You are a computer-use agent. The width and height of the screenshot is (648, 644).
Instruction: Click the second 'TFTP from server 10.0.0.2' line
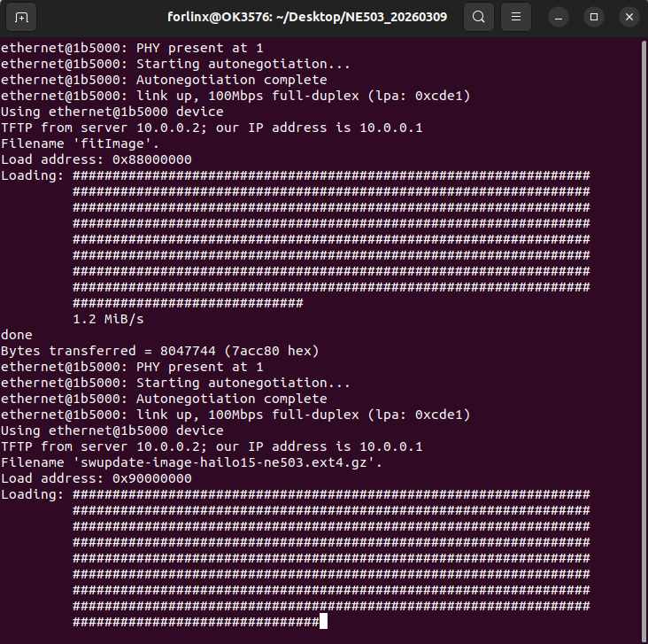212,446
